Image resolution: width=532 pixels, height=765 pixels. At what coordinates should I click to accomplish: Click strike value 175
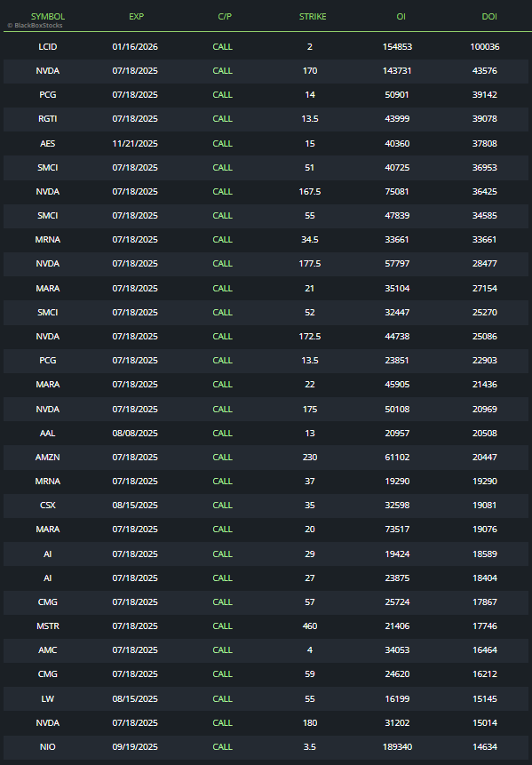click(x=310, y=409)
